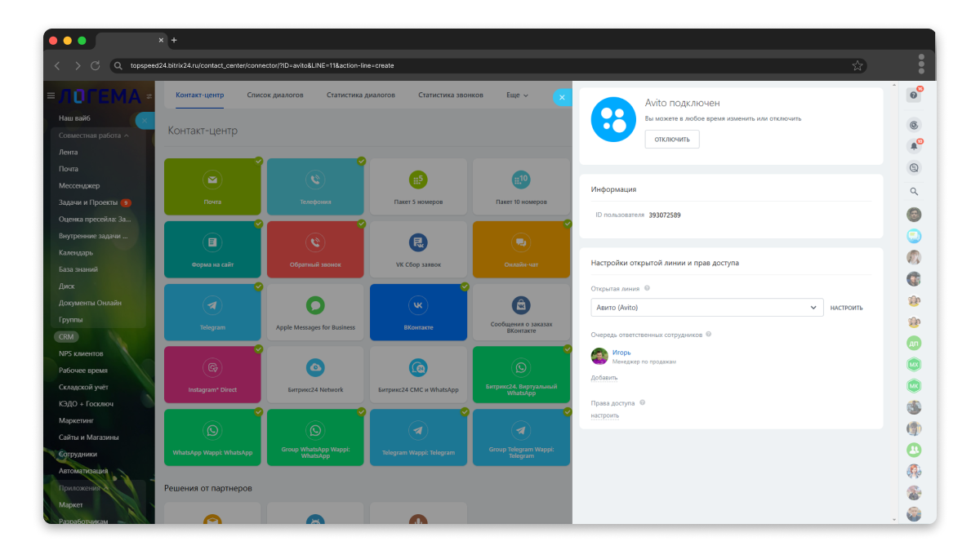Viewport: 980px width, 555px height.
Task: Open Диск in the left menu
Action: click(67, 286)
